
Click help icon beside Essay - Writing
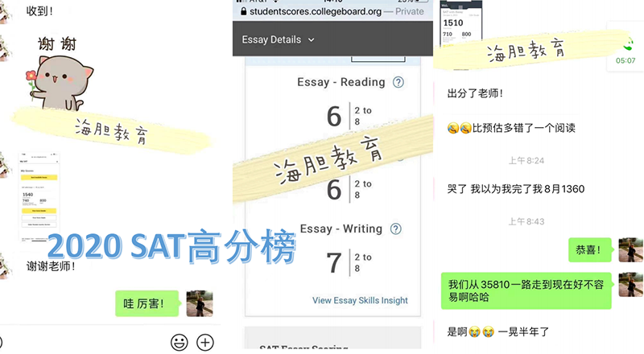395,228
